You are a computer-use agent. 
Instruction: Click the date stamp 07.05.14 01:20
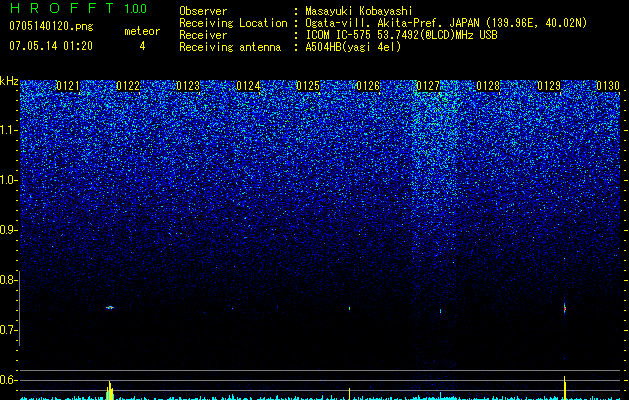click(x=51, y=46)
